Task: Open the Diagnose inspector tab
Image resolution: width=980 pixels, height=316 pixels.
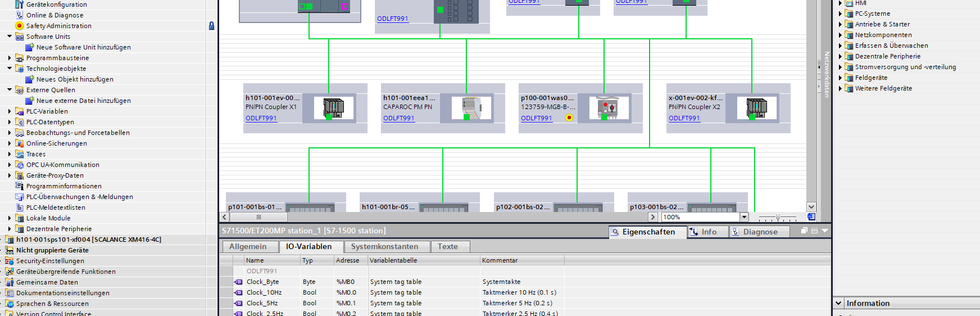Action: coord(760,232)
